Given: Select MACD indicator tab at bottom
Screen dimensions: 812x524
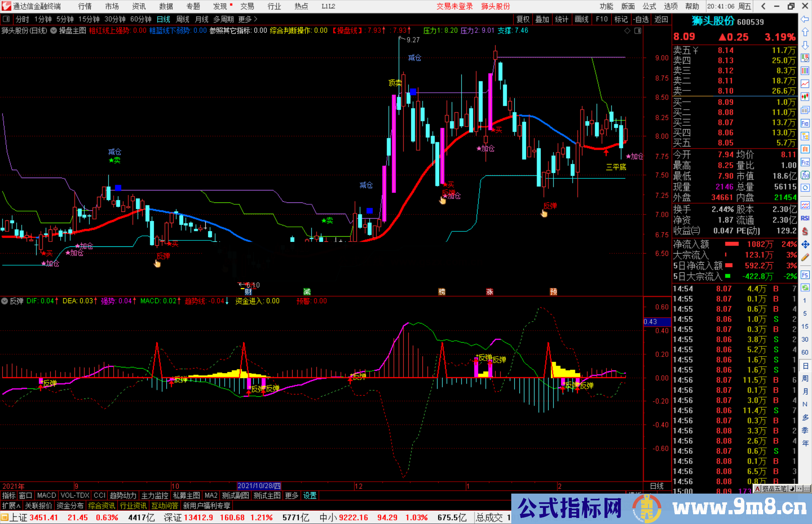Looking at the screenshot, I should tap(46, 495).
